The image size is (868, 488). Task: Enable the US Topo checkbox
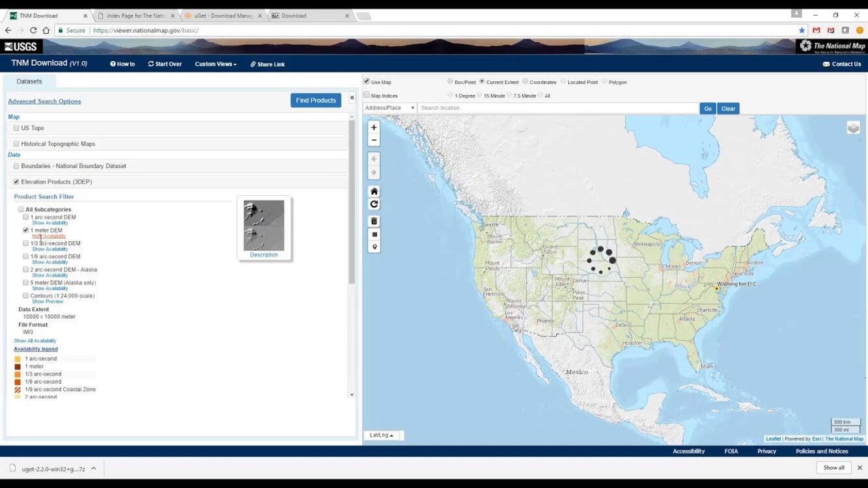16,128
